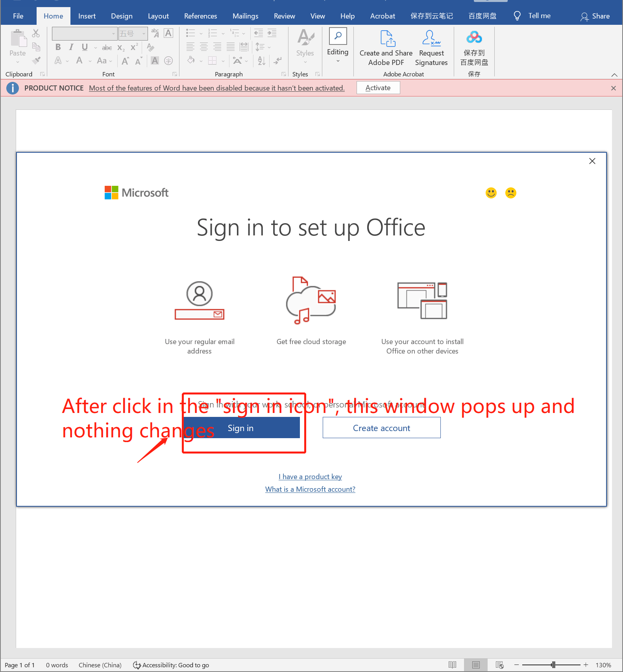Click the Read Mode view icon in status bar
The width and height of the screenshot is (623, 672).
click(x=453, y=665)
